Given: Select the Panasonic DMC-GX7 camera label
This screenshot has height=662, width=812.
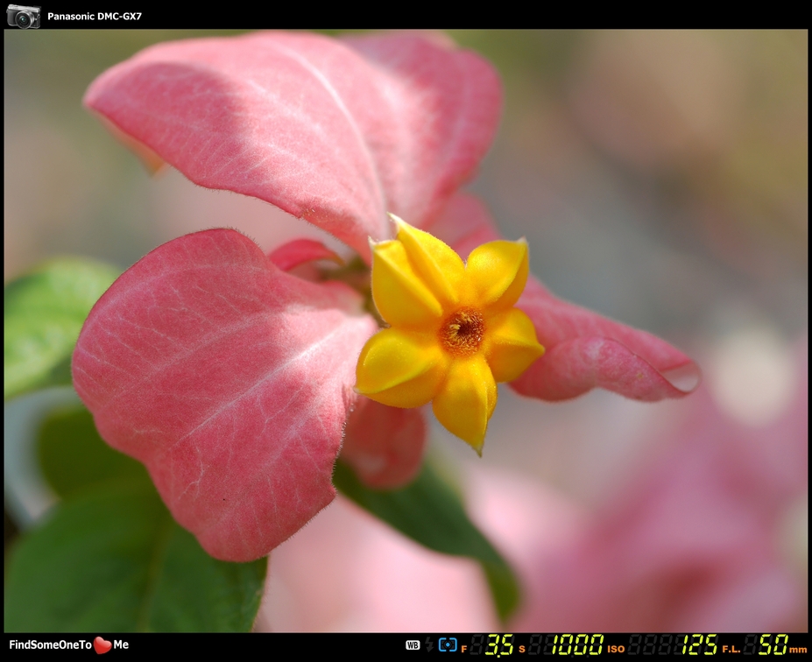Looking at the screenshot, I should 95,16.
